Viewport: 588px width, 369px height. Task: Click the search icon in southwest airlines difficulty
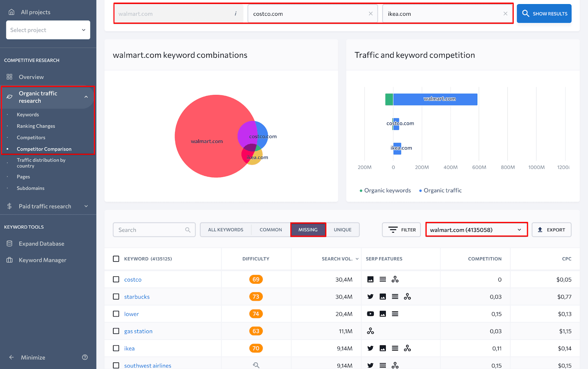click(256, 365)
